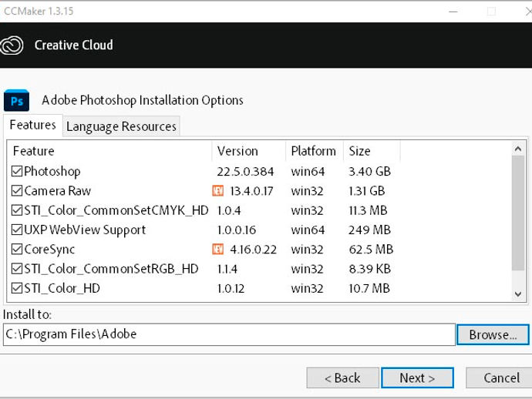
Task: Uncheck the Photoshop feature checkbox
Action: tap(17, 171)
